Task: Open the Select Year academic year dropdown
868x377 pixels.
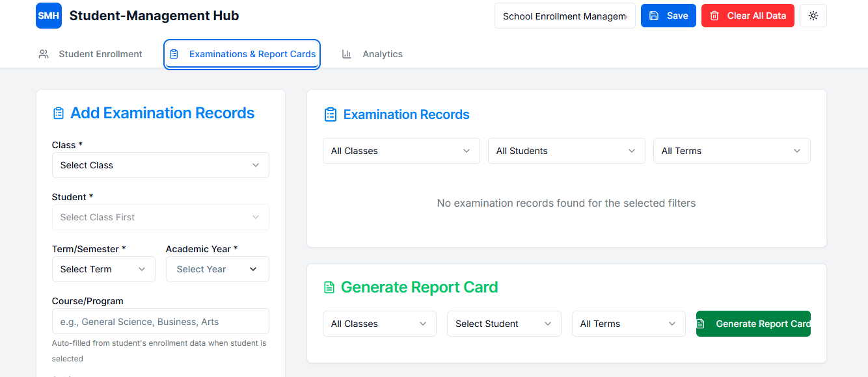Action: [217, 269]
